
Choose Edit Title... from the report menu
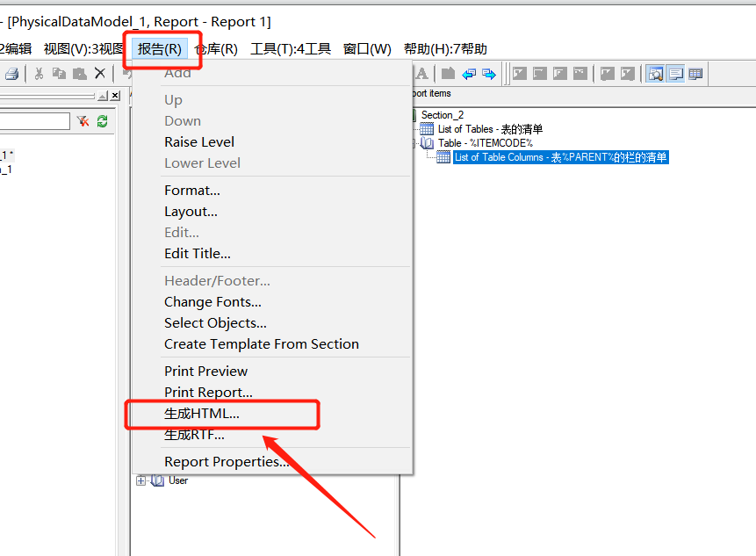click(272, 253)
